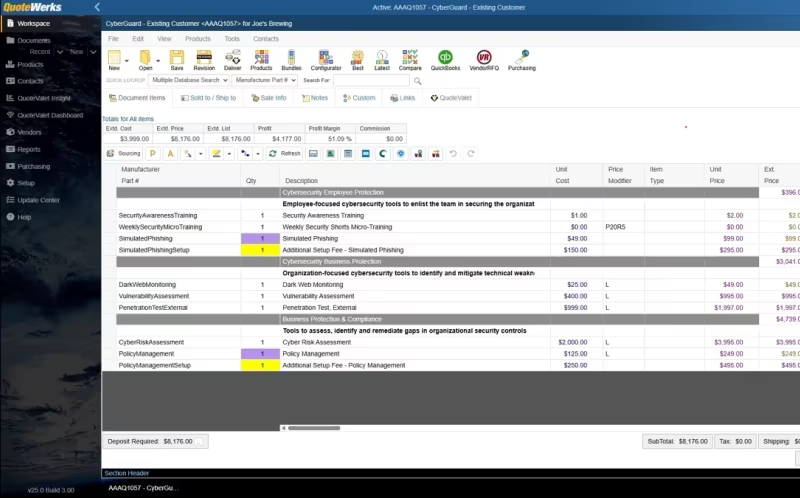800x500 pixels.
Task: Expand the paint format tool dropdown arrow
Action: 201,154
